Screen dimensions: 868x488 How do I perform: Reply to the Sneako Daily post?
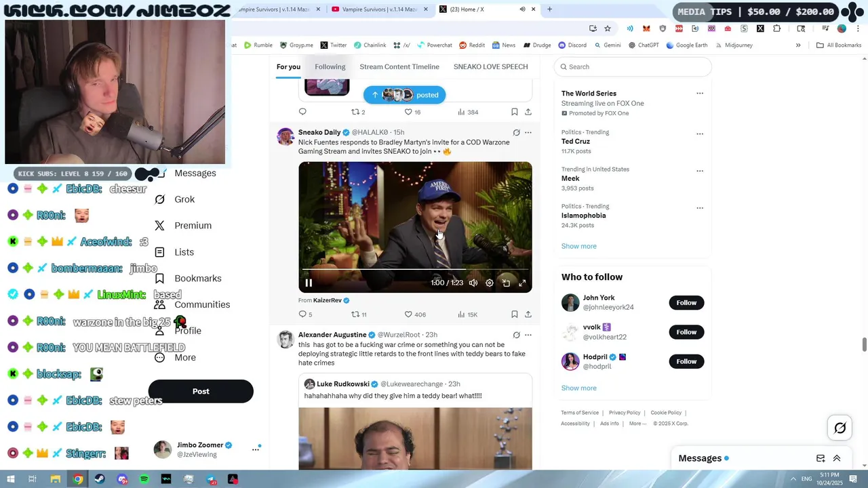(302, 314)
